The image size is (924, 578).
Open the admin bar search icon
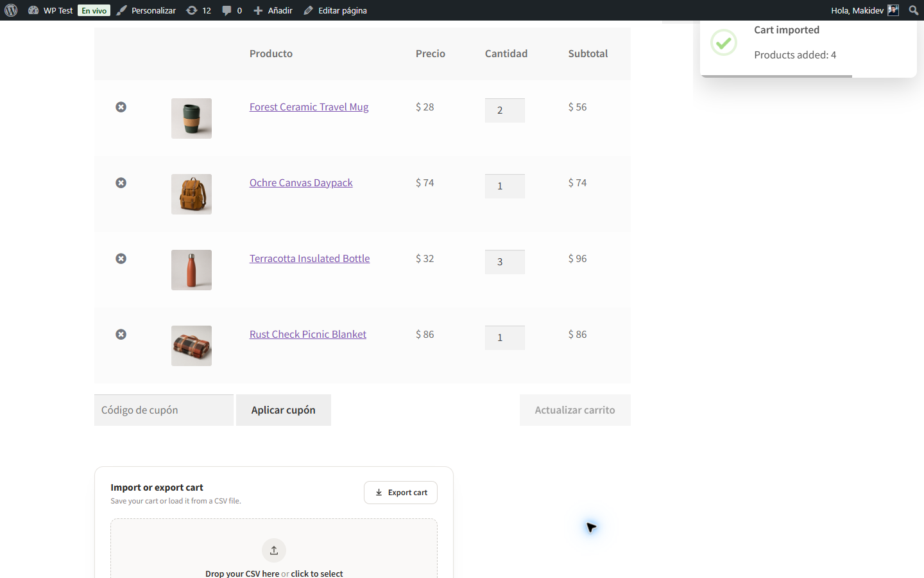coord(914,10)
